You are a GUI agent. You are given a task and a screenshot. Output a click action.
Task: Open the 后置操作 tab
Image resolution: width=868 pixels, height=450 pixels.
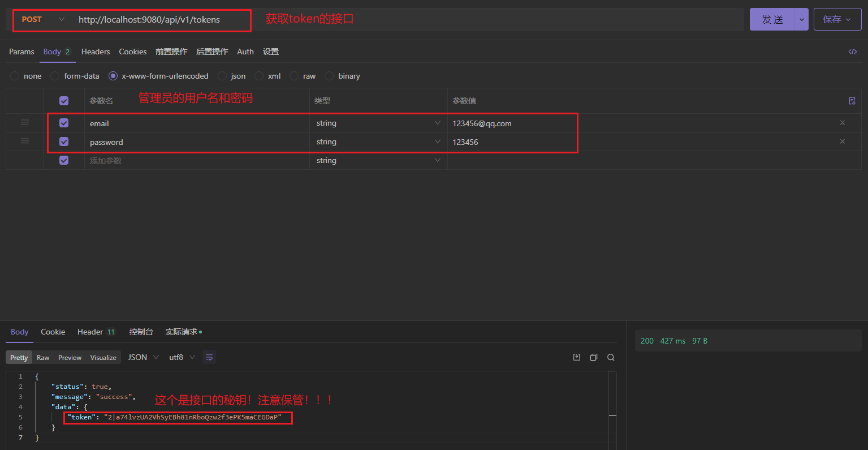(x=212, y=52)
